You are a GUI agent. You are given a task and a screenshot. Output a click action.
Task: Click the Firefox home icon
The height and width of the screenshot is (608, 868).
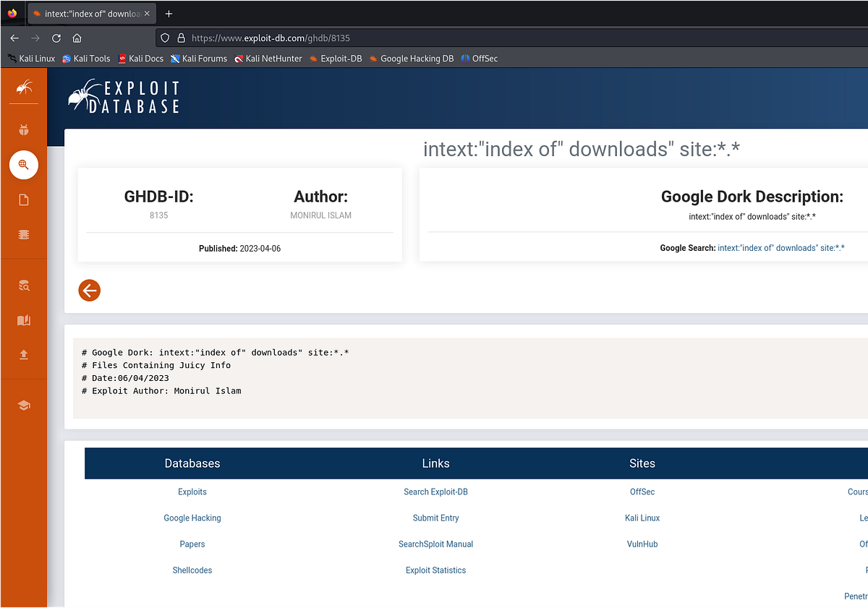pos(77,38)
